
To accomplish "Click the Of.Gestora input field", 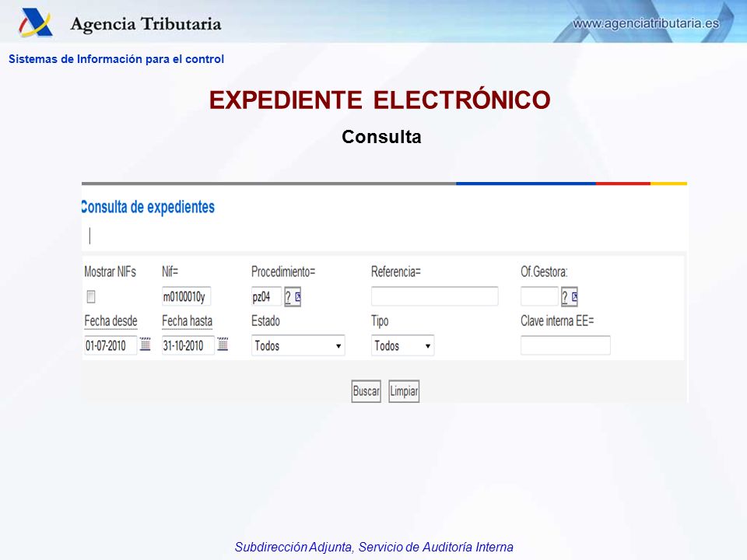I will pyautogui.click(x=539, y=296).
